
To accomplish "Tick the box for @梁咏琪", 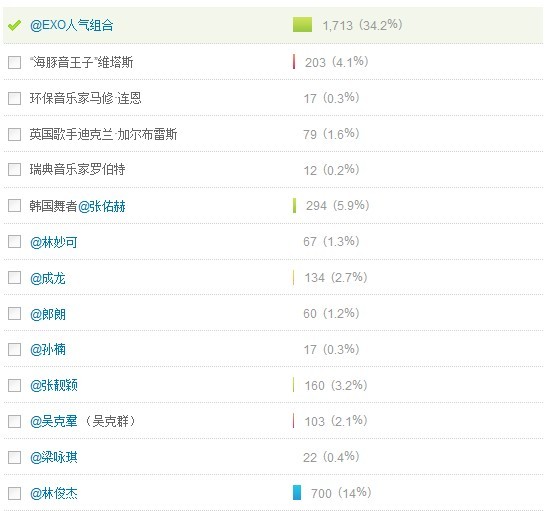I will (x=15, y=457).
